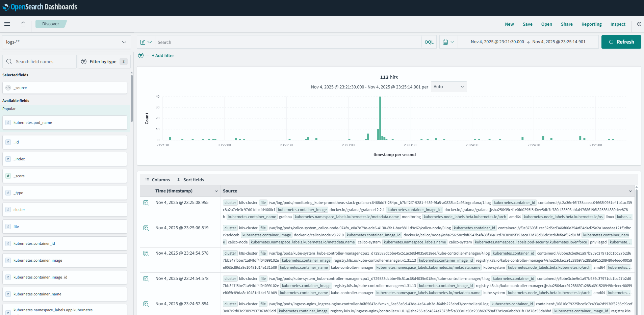Click the Columns list icon
644x315 pixels.
coord(147,180)
